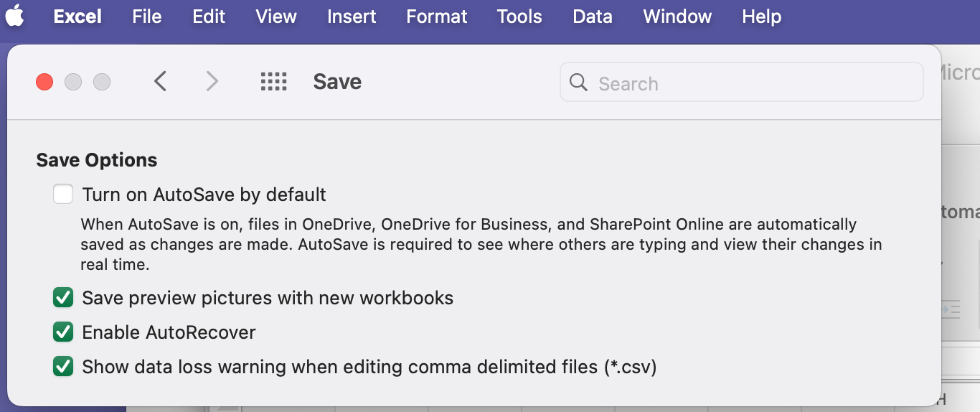Toggle CSV data loss warning checkbox
This screenshot has width=980, height=412.
pos(63,367)
